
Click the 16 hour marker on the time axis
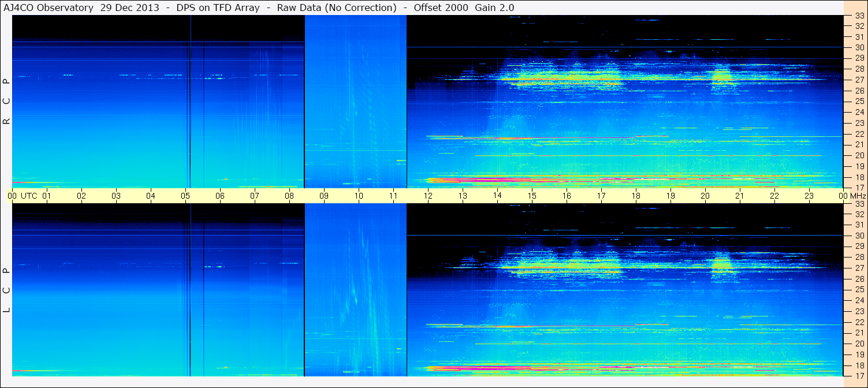(x=567, y=196)
